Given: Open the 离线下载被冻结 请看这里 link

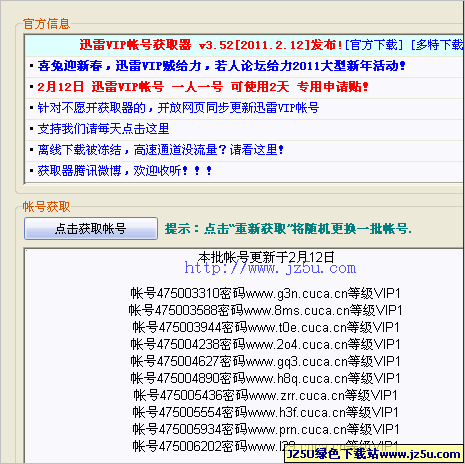Looking at the screenshot, I should [x=160, y=150].
